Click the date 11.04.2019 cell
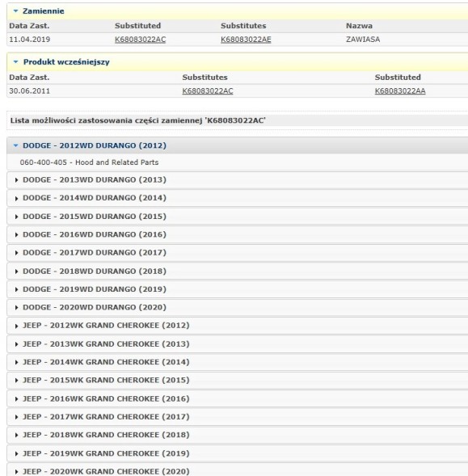 pyautogui.click(x=30, y=40)
